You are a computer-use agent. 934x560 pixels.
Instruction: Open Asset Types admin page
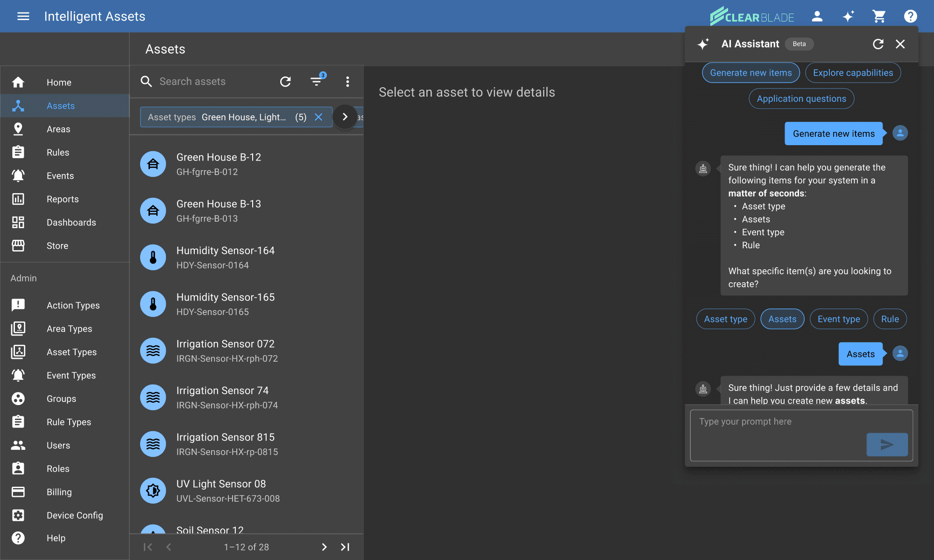71,352
